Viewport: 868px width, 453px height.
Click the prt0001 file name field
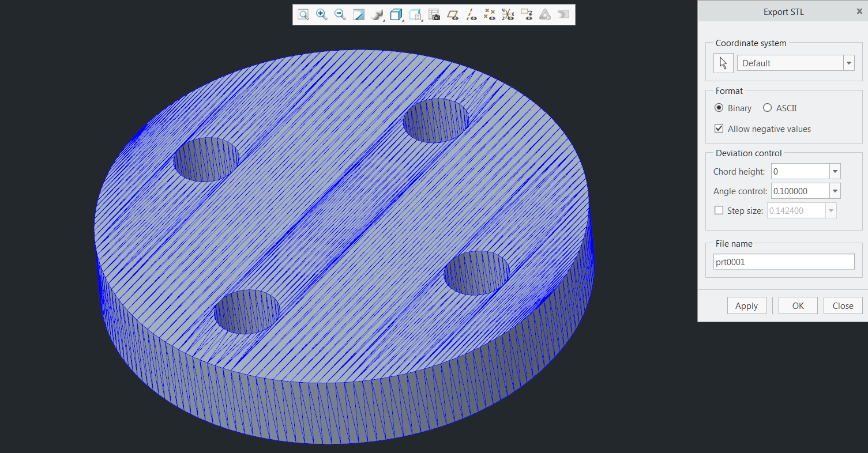[783, 262]
